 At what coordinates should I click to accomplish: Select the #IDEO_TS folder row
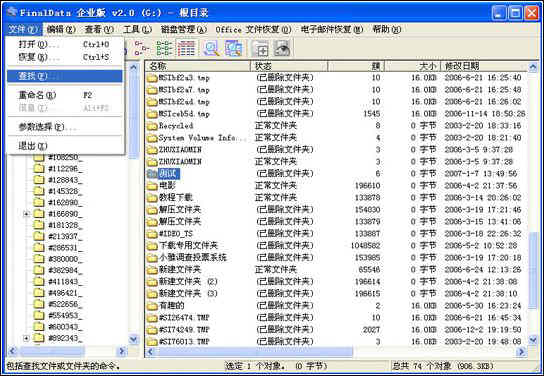point(336,234)
